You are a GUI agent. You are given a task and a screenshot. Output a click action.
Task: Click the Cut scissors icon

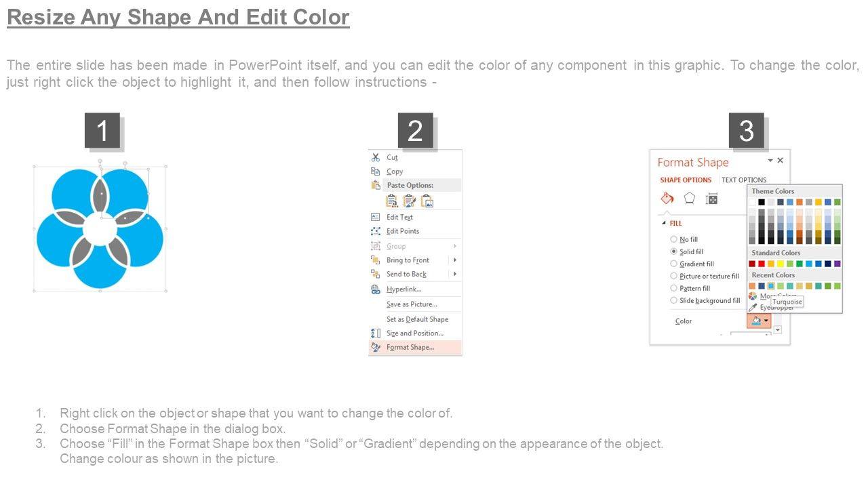(375, 157)
